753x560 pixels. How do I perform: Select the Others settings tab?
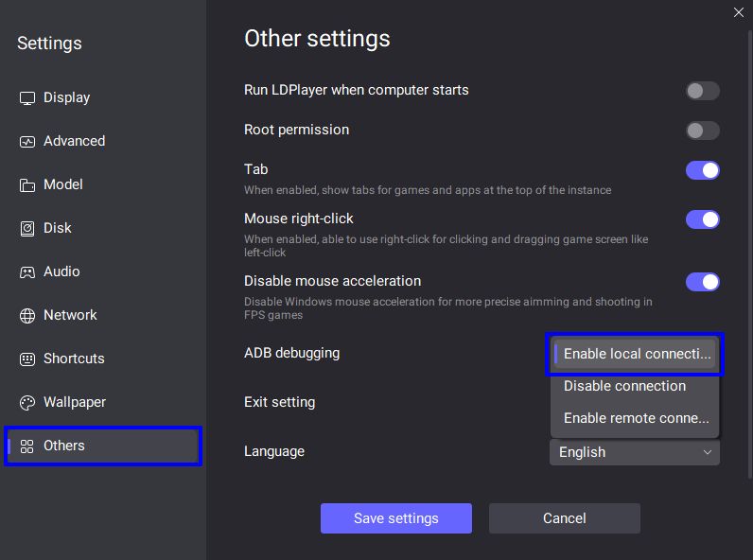pyautogui.click(x=103, y=446)
